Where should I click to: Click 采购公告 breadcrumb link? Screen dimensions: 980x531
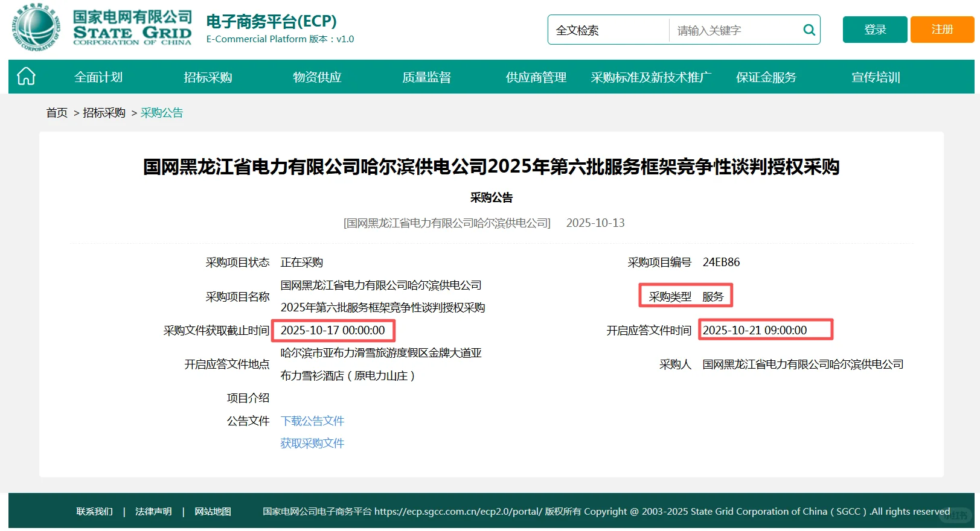tap(161, 113)
